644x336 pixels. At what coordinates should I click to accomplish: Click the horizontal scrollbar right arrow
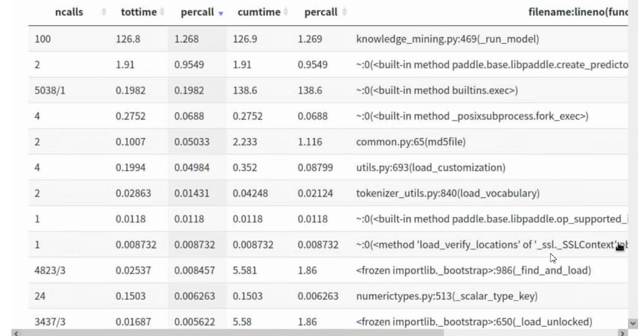coord(622,333)
